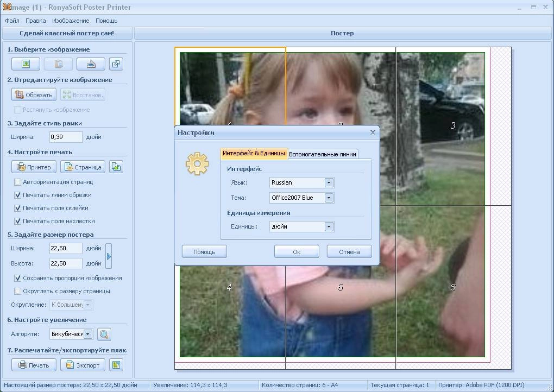Click the image icon beside Экспорт
This screenshot has width=554, height=392.
[x=116, y=365]
